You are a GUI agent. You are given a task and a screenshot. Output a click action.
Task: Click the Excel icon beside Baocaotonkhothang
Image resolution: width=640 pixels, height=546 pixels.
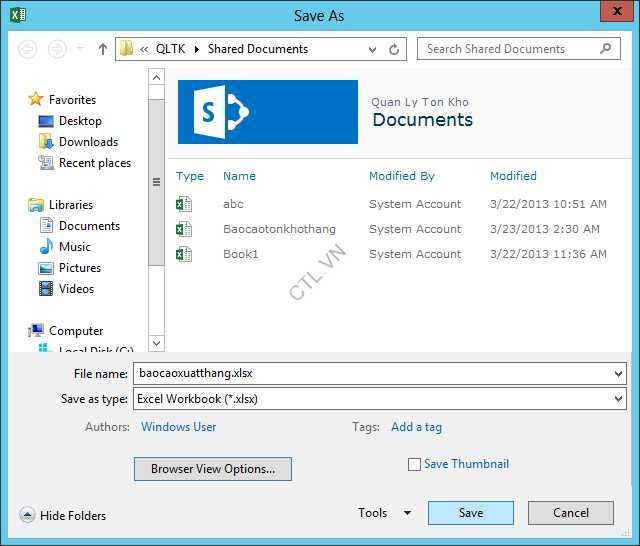coord(183,229)
